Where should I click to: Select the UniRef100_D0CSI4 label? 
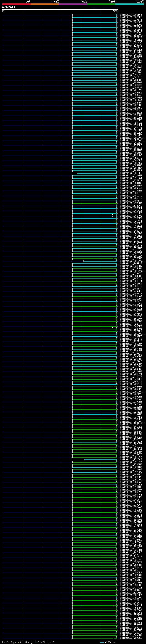point(131,281)
